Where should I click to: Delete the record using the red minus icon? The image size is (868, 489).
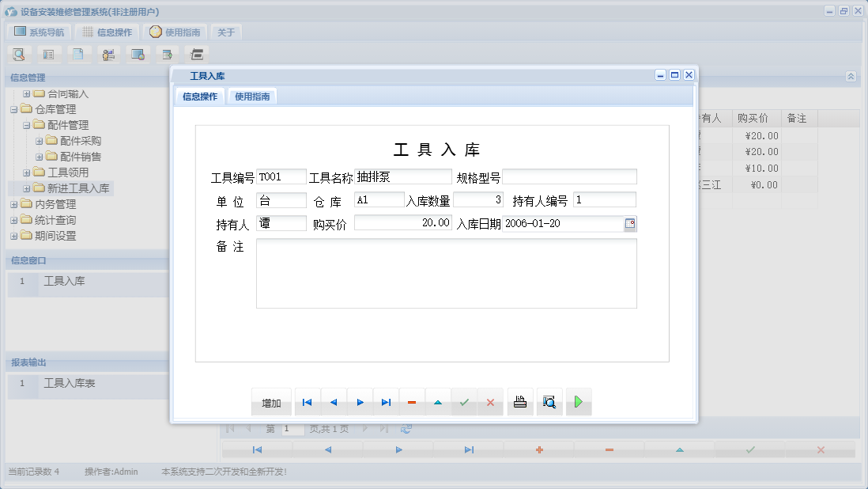coord(411,402)
